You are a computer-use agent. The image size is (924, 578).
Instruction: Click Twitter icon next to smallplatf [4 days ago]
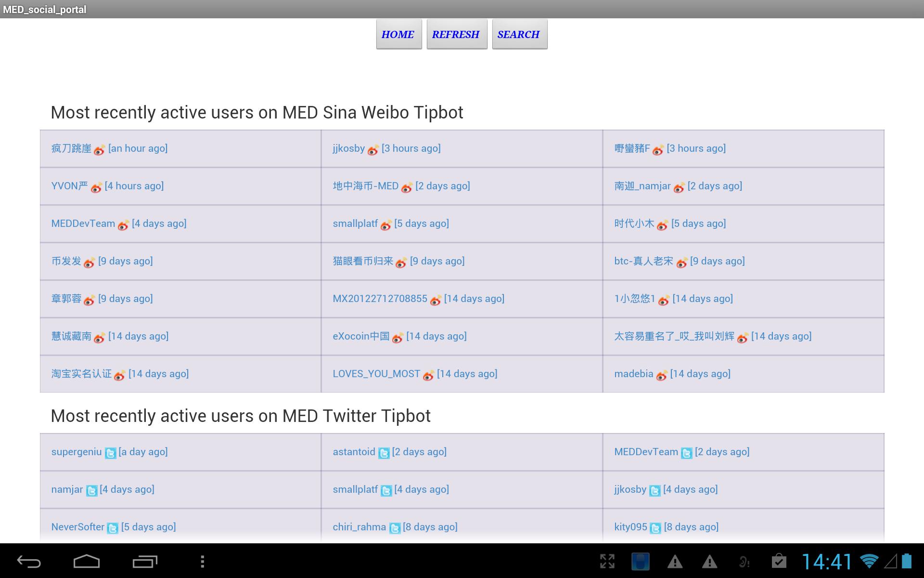[386, 491]
